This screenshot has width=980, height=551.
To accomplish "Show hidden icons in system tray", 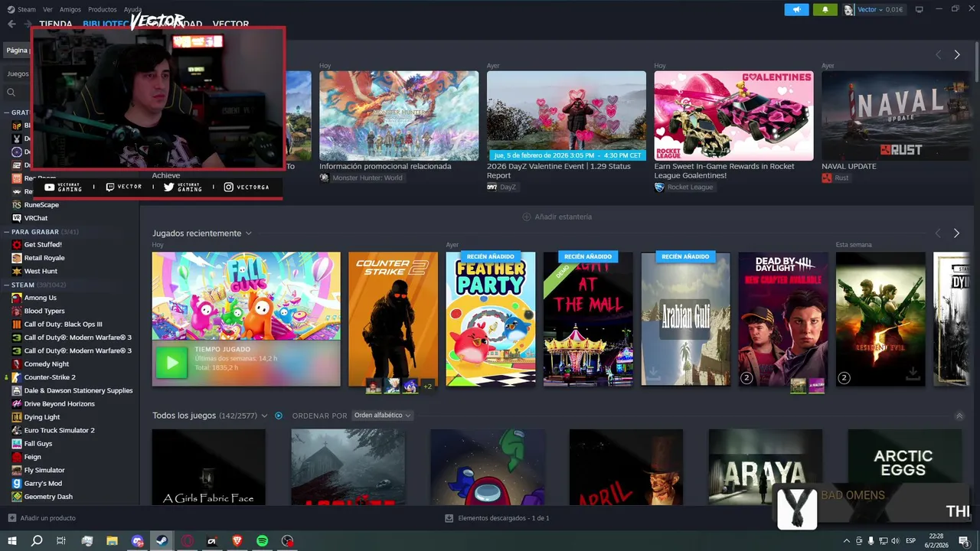I will click(x=846, y=541).
